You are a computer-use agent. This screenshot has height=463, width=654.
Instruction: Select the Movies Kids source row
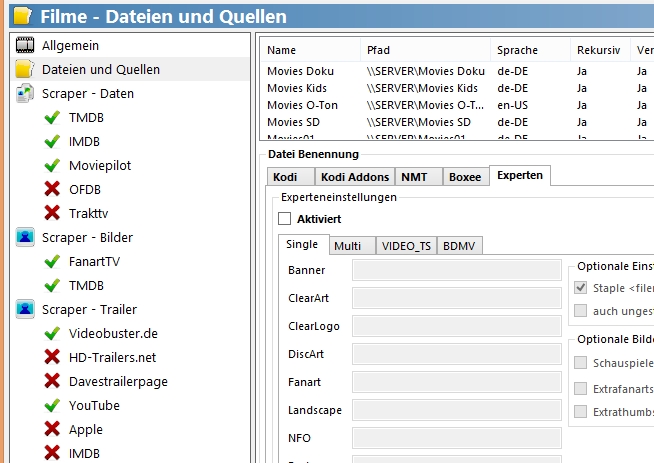point(457,88)
